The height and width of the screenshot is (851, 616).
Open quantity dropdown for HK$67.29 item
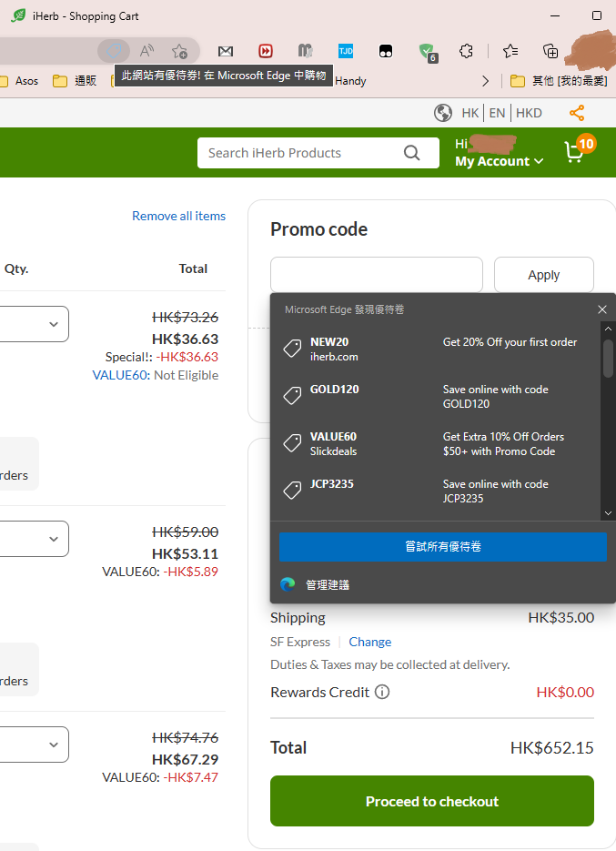(x=54, y=745)
